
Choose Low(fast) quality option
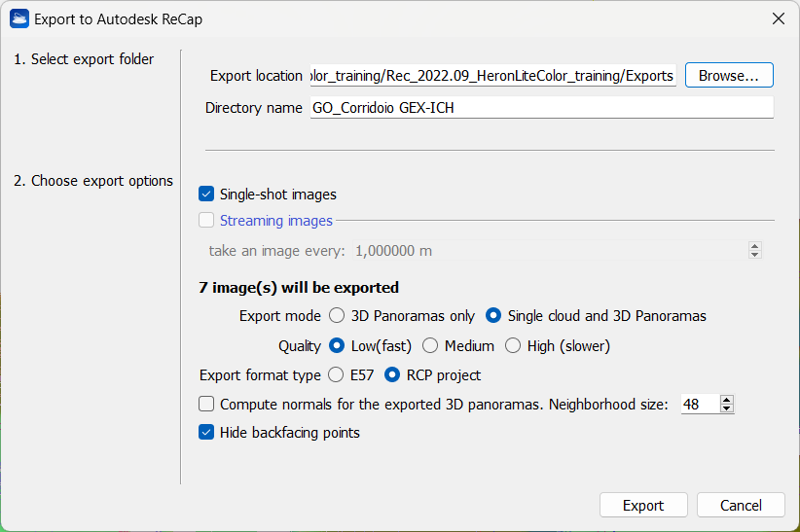tap(337, 345)
